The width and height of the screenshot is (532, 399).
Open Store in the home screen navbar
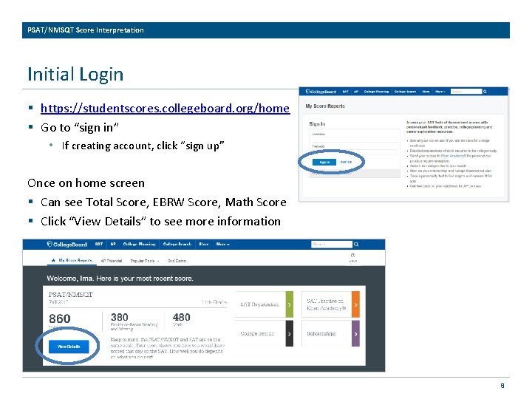(x=204, y=245)
